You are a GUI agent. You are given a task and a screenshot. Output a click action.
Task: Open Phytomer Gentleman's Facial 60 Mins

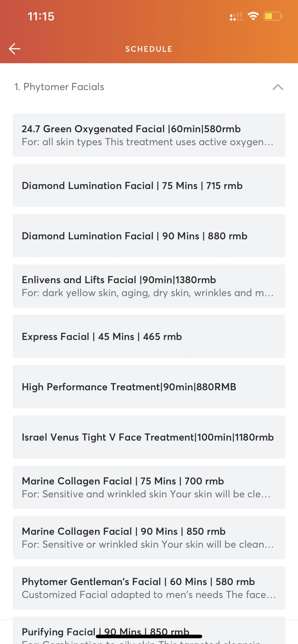click(x=149, y=588)
